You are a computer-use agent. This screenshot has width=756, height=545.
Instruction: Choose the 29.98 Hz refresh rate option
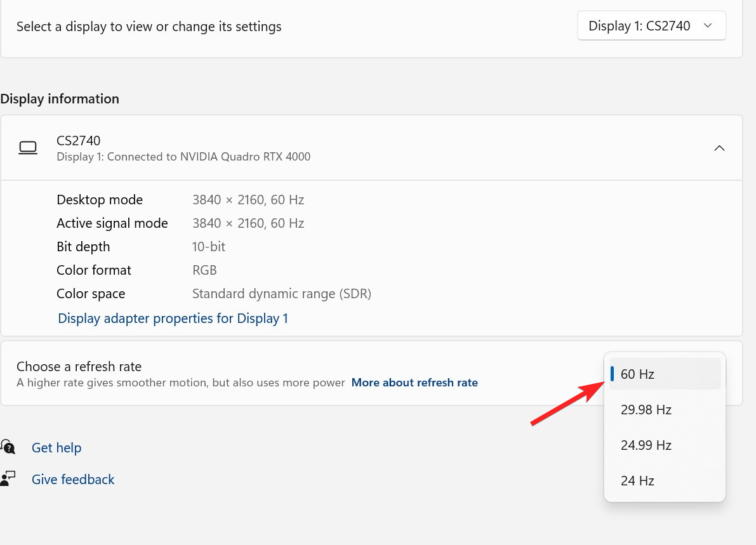coord(664,410)
